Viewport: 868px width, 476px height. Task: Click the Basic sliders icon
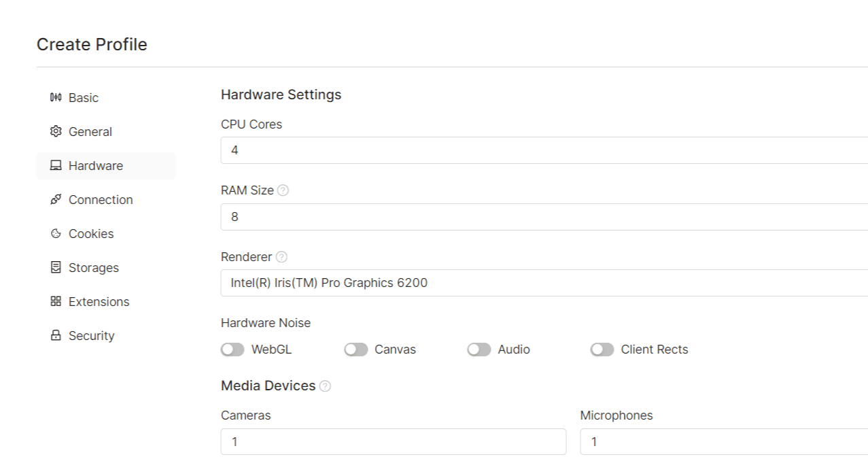click(x=56, y=98)
